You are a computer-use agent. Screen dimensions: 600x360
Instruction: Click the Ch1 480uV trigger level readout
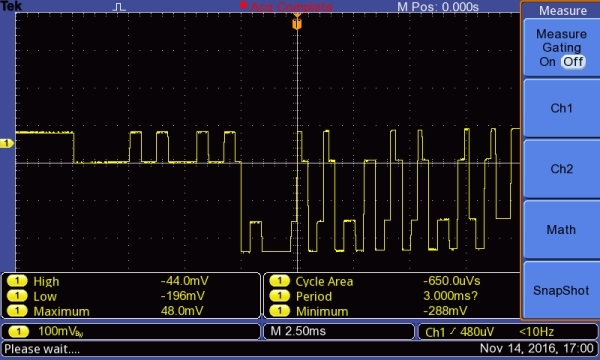460,332
